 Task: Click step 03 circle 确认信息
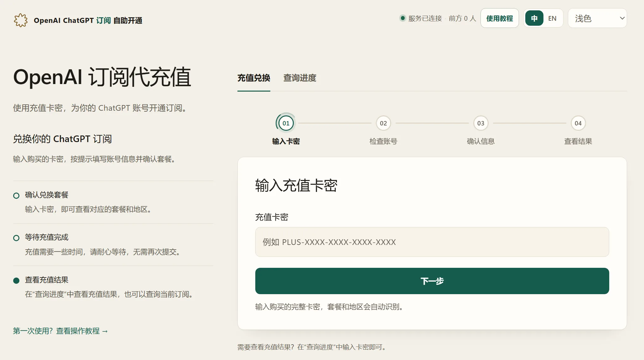pyautogui.click(x=481, y=123)
